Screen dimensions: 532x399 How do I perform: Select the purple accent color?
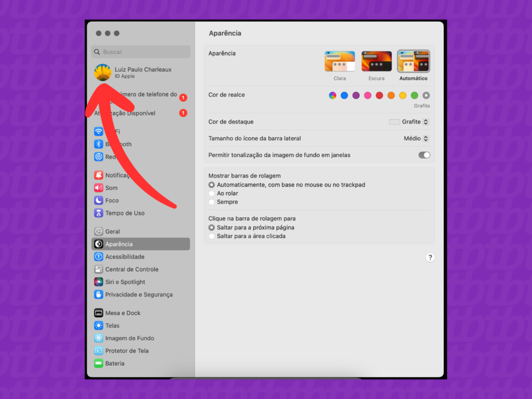coord(356,95)
